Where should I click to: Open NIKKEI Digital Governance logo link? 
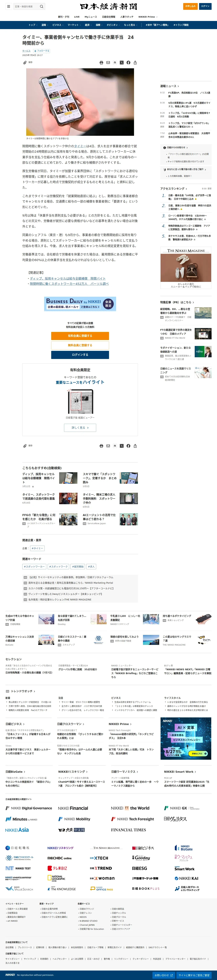(29, 808)
